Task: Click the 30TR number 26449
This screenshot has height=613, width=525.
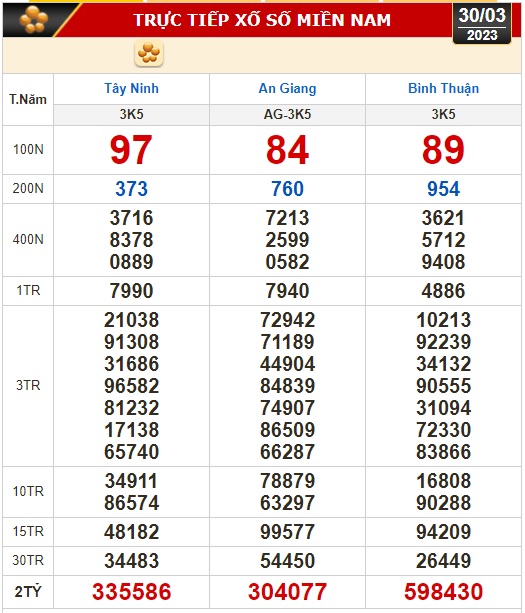Action: 443,561
